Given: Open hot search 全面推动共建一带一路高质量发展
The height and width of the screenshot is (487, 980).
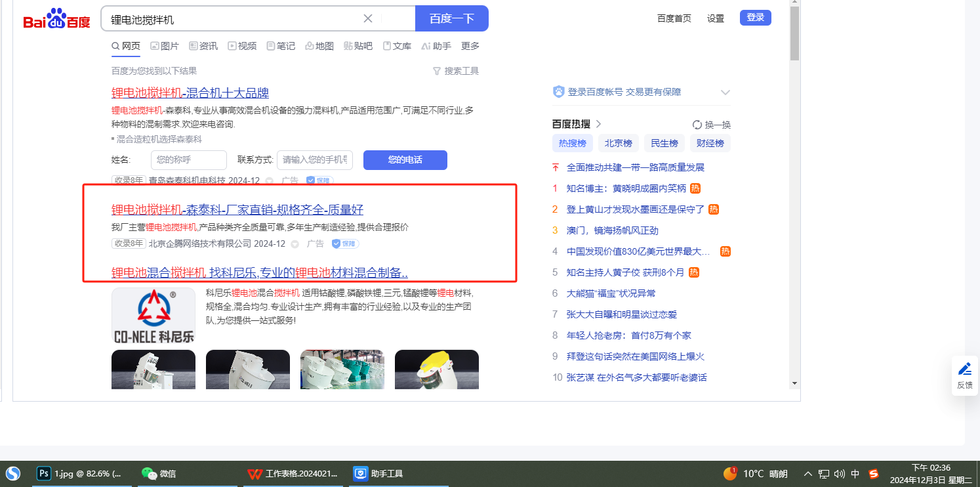Looking at the screenshot, I should [636, 167].
